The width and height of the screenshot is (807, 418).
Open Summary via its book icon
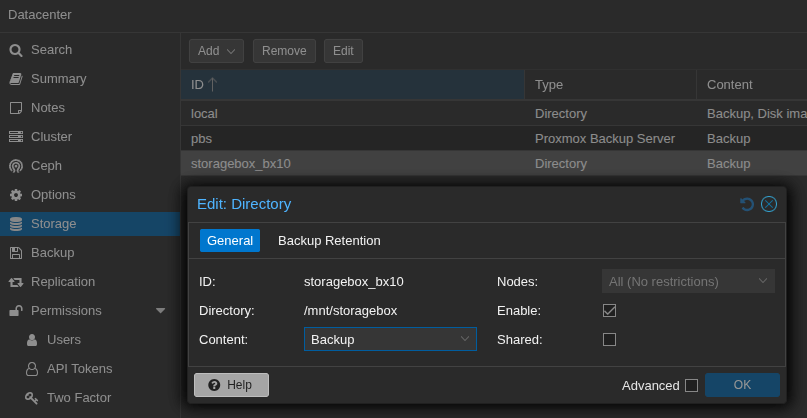click(16, 79)
